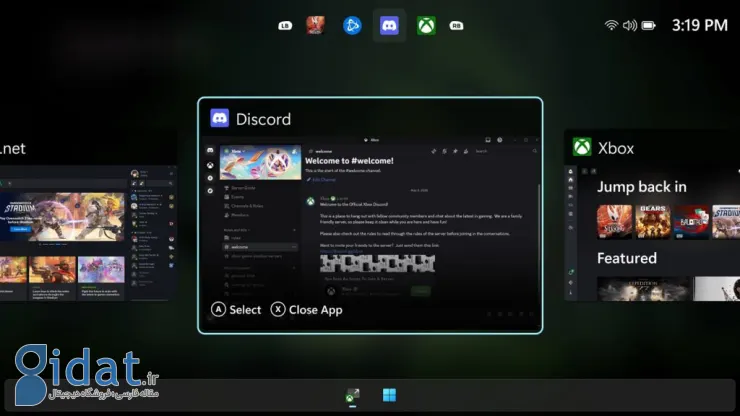Click the Battle.net friends search icon
The height and width of the screenshot is (416, 740).
pos(170,183)
